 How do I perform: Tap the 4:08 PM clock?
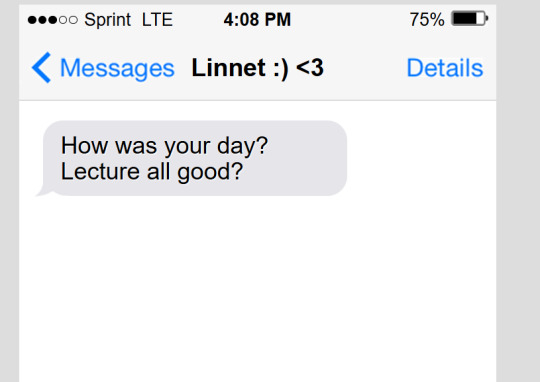tap(257, 19)
